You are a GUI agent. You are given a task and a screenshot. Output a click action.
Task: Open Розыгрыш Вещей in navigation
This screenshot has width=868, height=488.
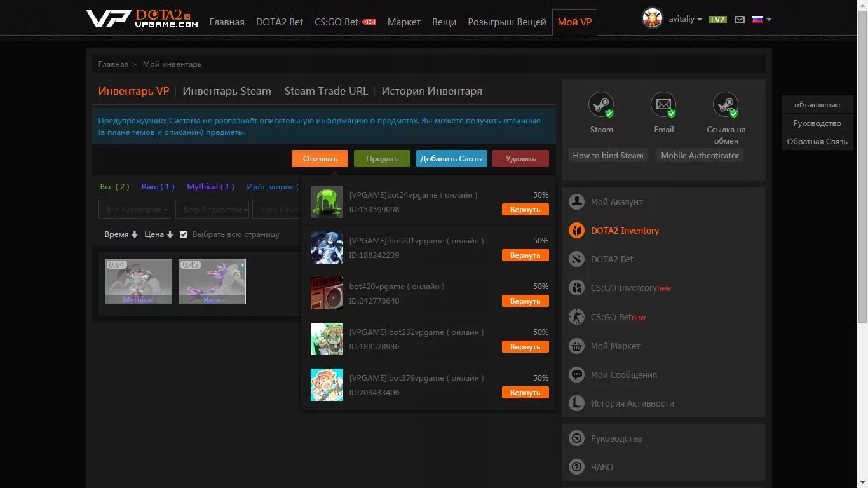pos(507,22)
